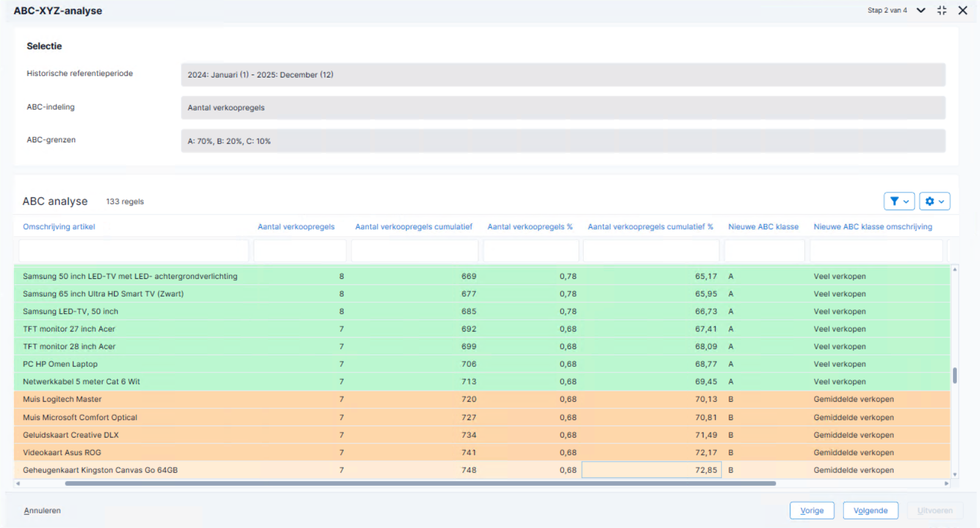
Task: Sort by Omschrijving artikel column
Action: tap(59, 226)
